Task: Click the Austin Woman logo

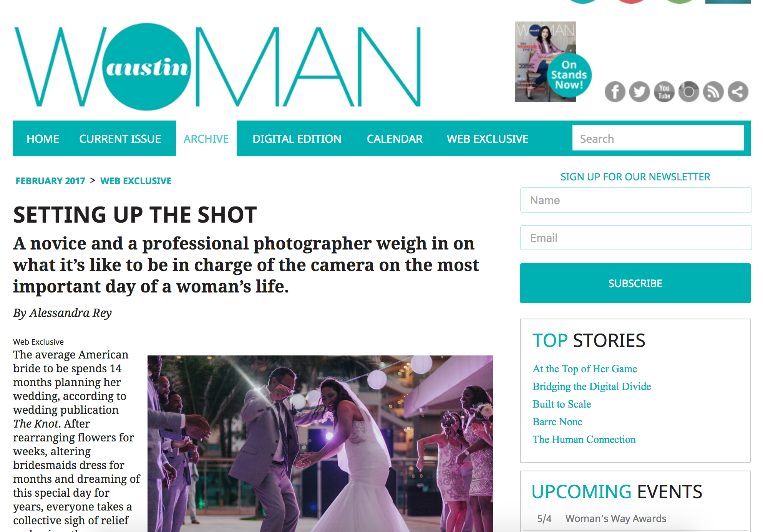Action: pos(217,67)
